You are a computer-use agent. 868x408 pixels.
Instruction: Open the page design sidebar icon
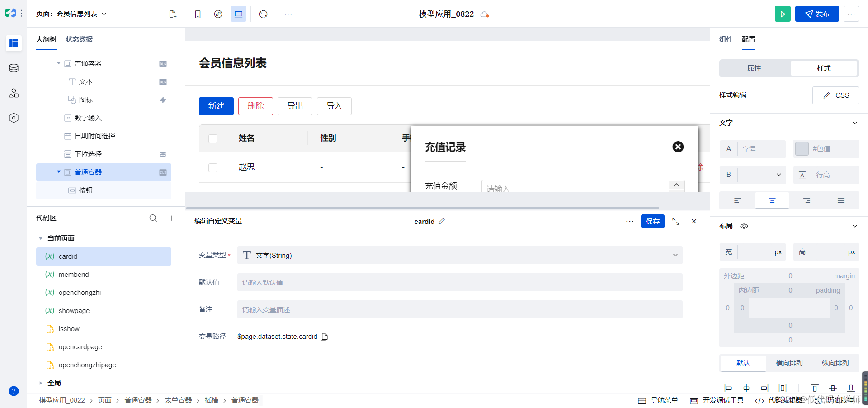[x=14, y=43]
